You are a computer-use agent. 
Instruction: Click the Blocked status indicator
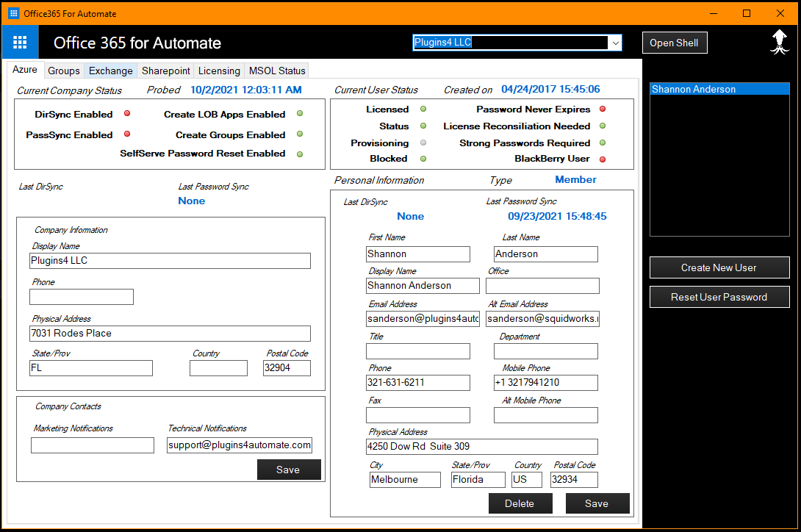point(423,159)
